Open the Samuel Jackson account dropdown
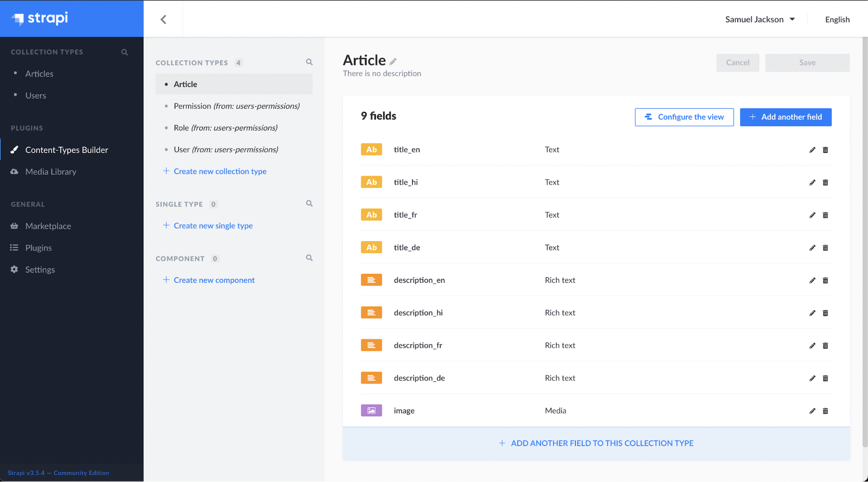The image size is (868, 482). (760, 19)
